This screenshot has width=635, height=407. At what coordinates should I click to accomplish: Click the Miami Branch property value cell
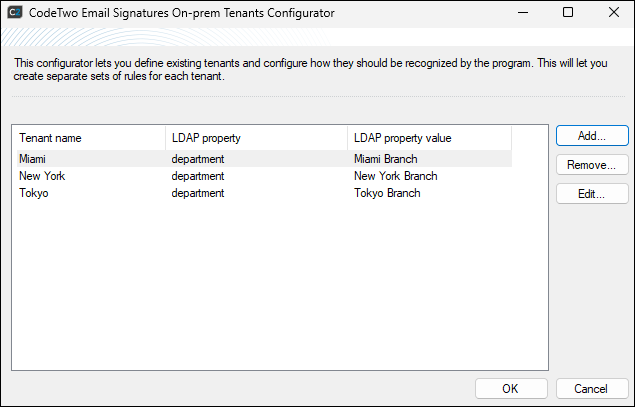385,158
